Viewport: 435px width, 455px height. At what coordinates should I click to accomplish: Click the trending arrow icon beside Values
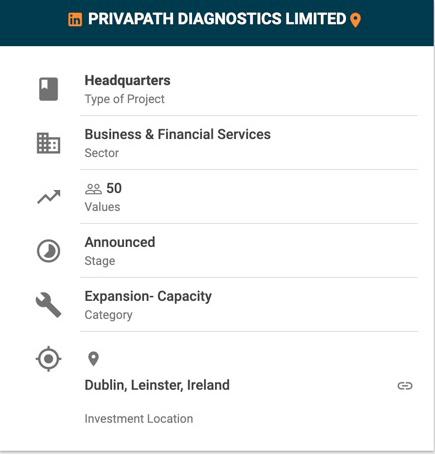click(49, 197)
